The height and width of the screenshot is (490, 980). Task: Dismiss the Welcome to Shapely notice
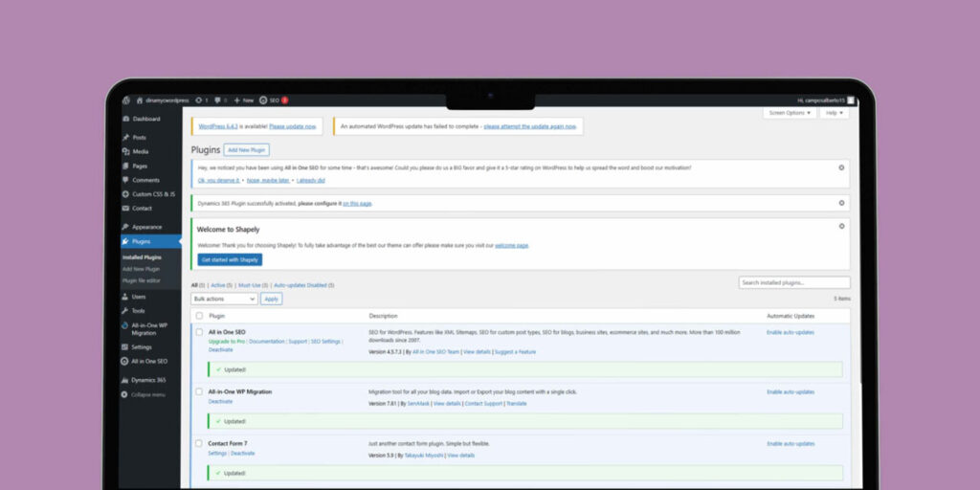click(841, 226)
